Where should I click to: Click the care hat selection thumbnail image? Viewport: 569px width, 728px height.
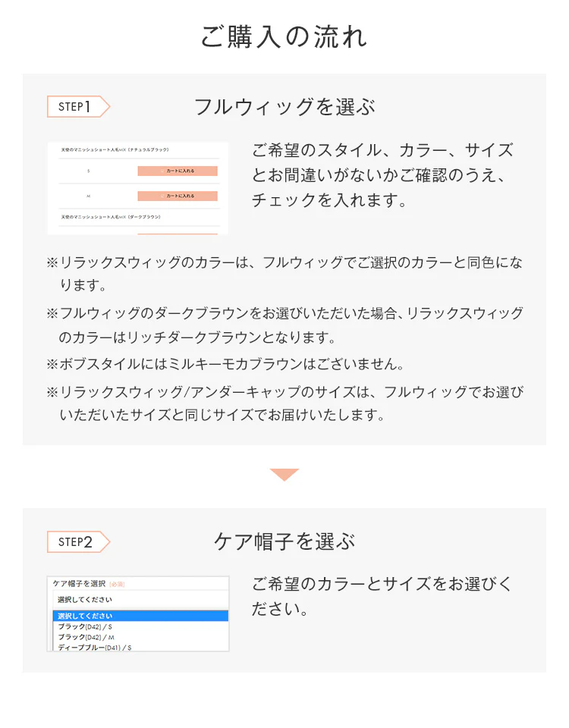point(138,613)
